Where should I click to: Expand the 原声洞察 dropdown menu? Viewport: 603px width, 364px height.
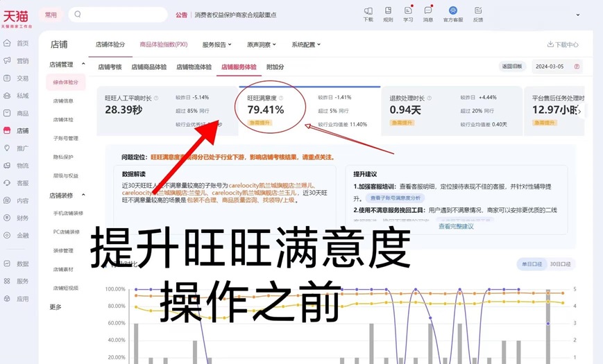click(x=261, y=45)
